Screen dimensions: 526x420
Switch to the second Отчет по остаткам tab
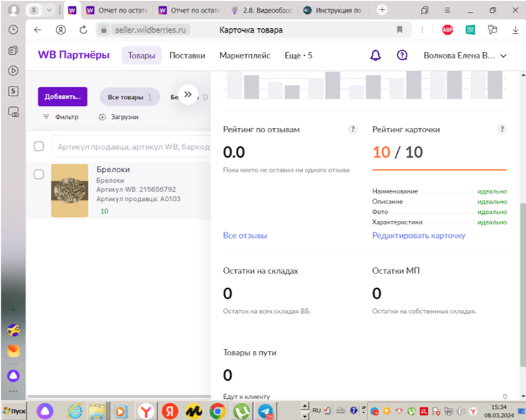coord(190,11)
